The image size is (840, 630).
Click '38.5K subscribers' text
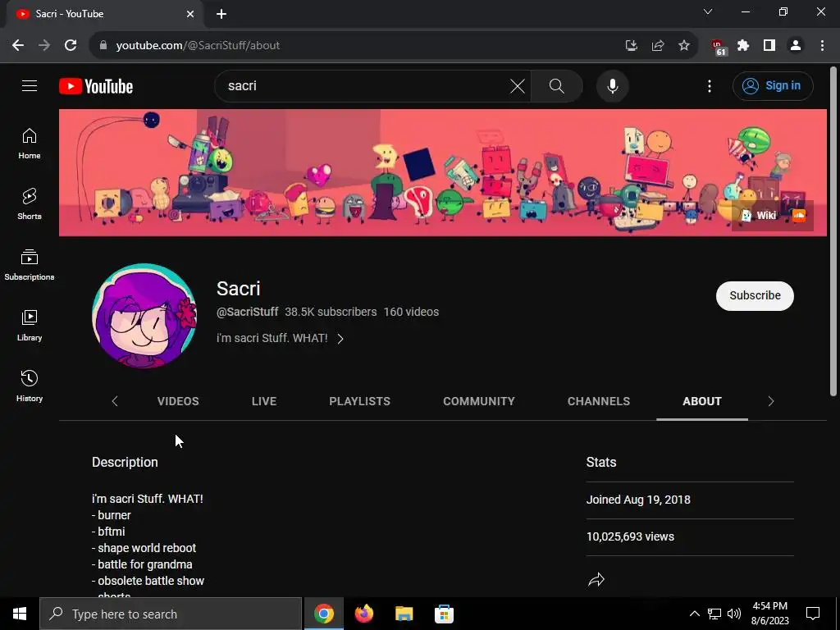point(331,312)
